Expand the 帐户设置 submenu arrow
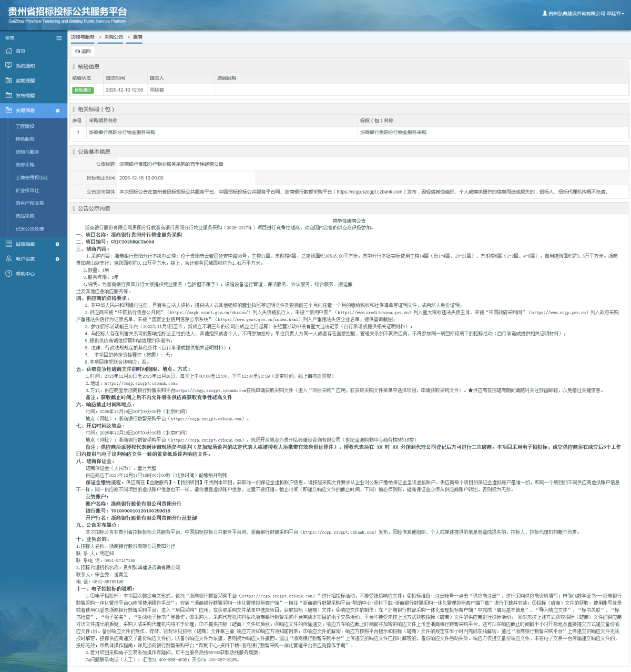This screenshot has width=631, height=672. pyautogui.click(x=57, y=259)
